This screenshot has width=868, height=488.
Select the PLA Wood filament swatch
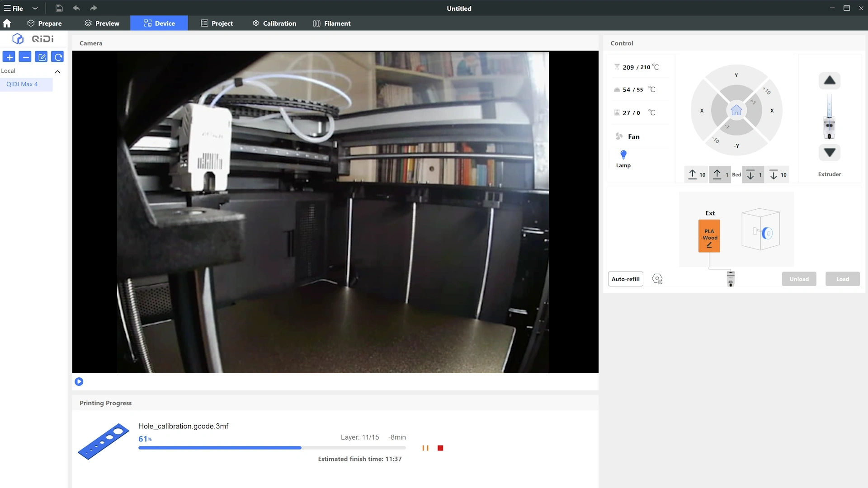(709, 236)
